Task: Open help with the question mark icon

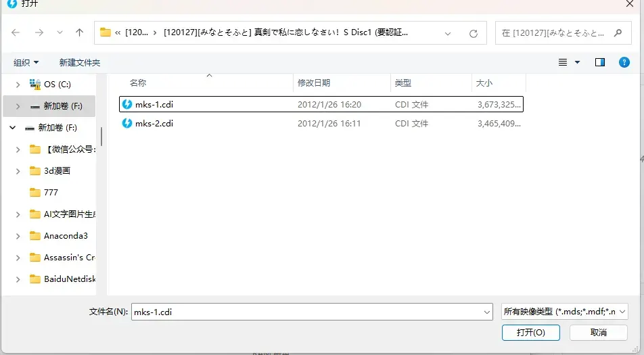Action: point(624,62)
